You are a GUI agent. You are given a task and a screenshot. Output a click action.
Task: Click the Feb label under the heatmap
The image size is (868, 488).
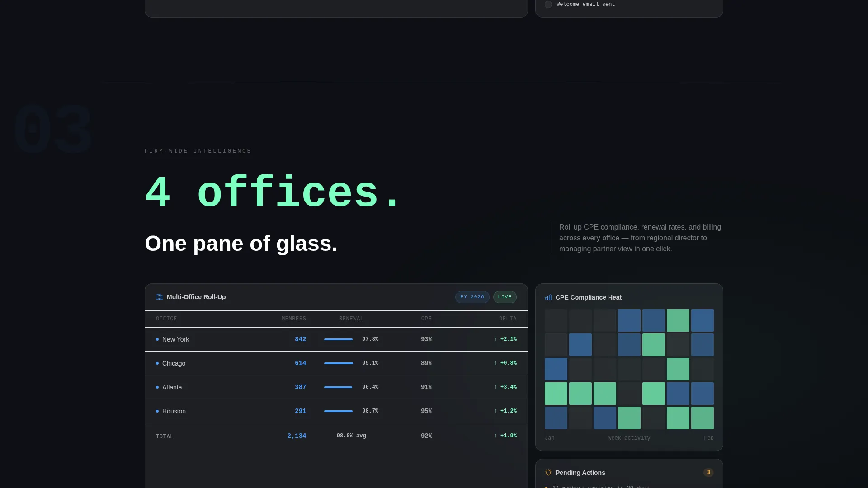pos(709,438)
